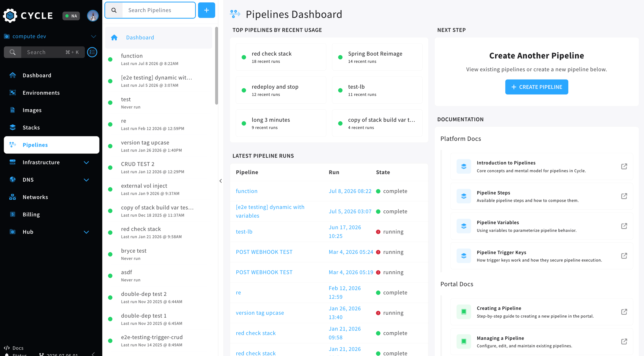Open the task list icon beside search
644x356 pixels.
point(92,52)
